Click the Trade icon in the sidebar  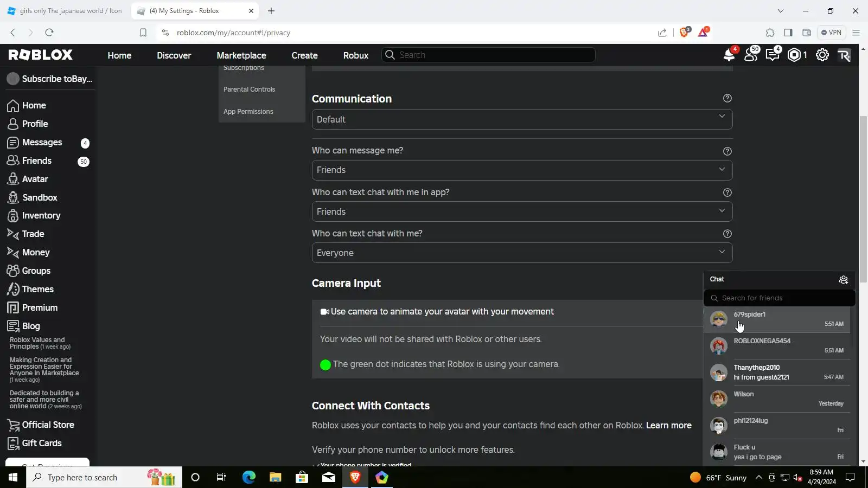13,234
